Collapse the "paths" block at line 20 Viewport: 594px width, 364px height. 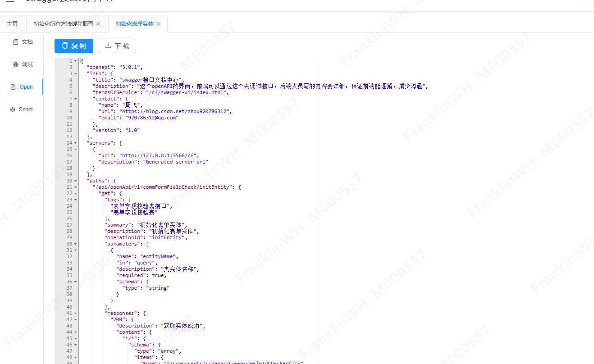click(x=76, y=181)
